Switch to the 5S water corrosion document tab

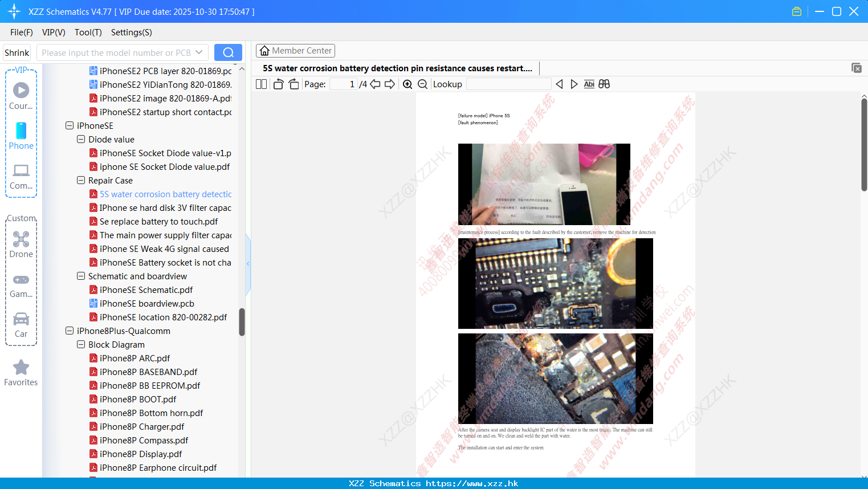[x=397, y=68]
